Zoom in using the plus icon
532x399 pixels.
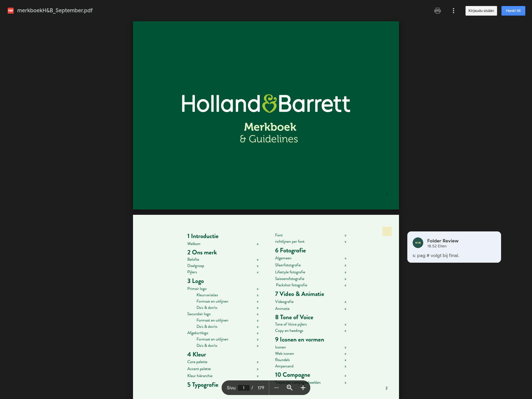point(303,388)
